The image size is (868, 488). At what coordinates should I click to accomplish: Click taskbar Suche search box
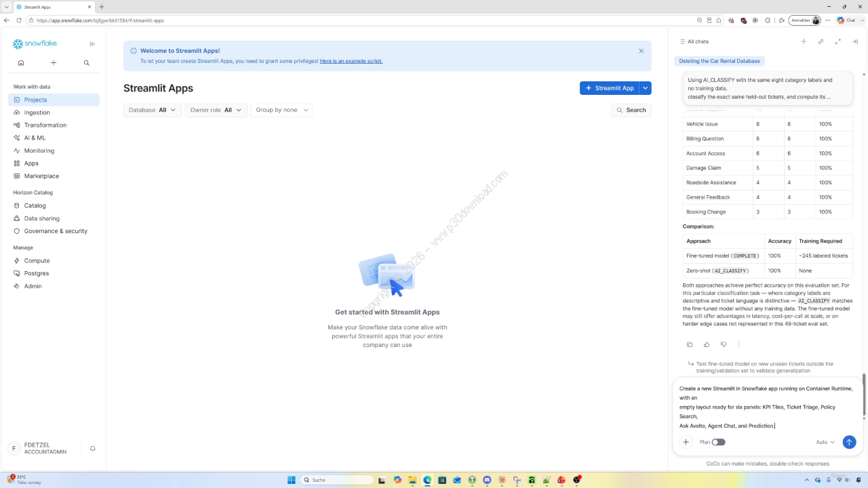tap(337, 480)
